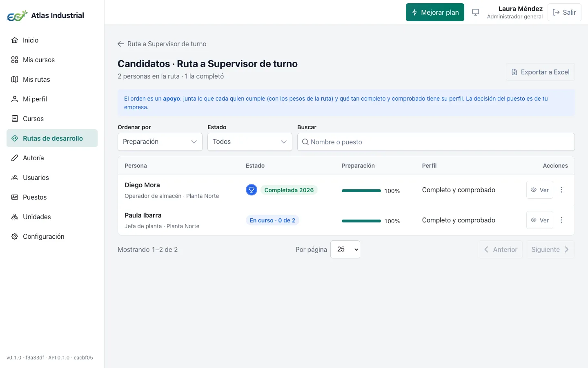Click Ver for Diego Mora

540,190
